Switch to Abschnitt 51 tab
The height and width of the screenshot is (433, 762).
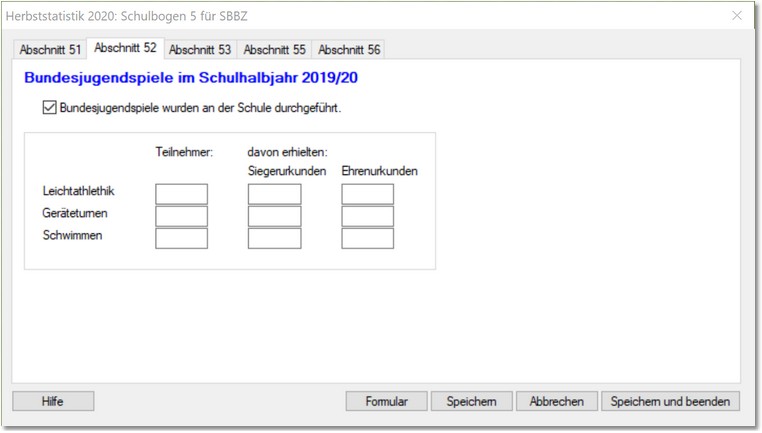pos(50,50)
